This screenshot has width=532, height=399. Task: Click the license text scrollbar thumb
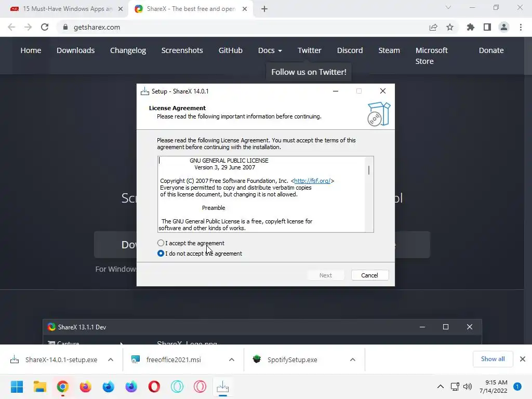369,170
